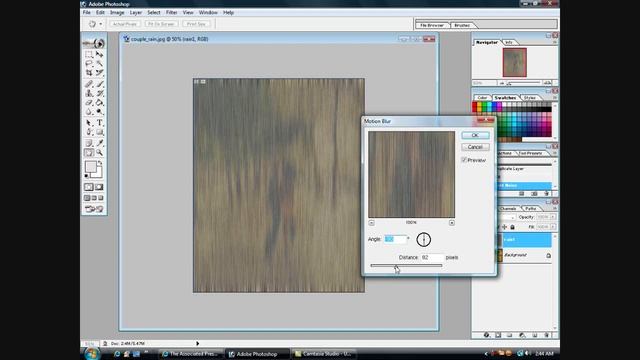Select the Brush tool

100,84
